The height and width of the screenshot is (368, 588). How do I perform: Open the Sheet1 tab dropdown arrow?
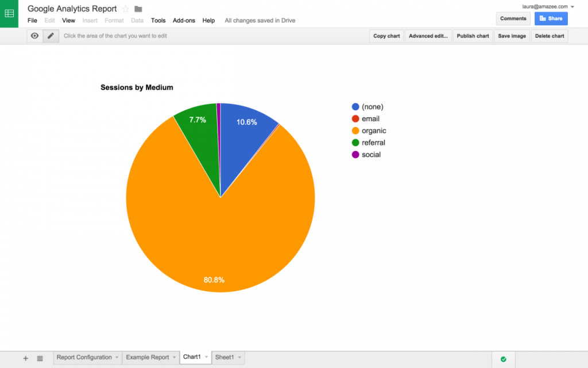[x=239, y=357]
